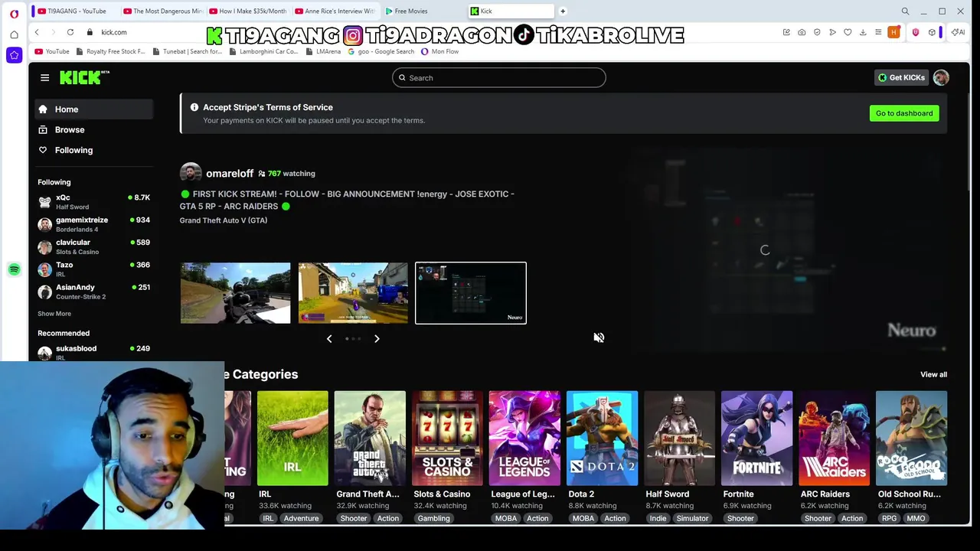The height and width of the screenshot is (551, 980).
Task: Open the Half Sword category card
Action: [679, 439]
